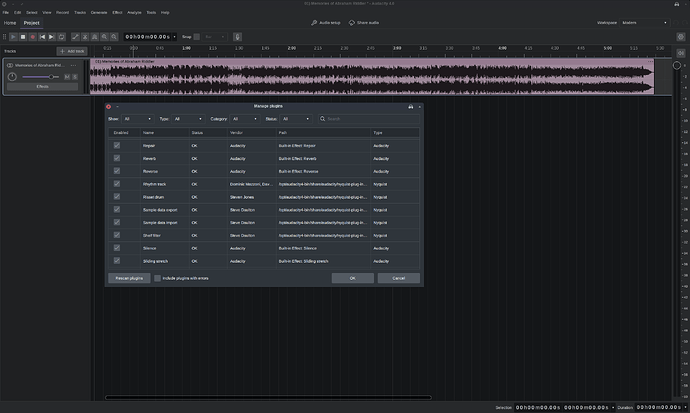Click the Stop transport button

(23, 37)
